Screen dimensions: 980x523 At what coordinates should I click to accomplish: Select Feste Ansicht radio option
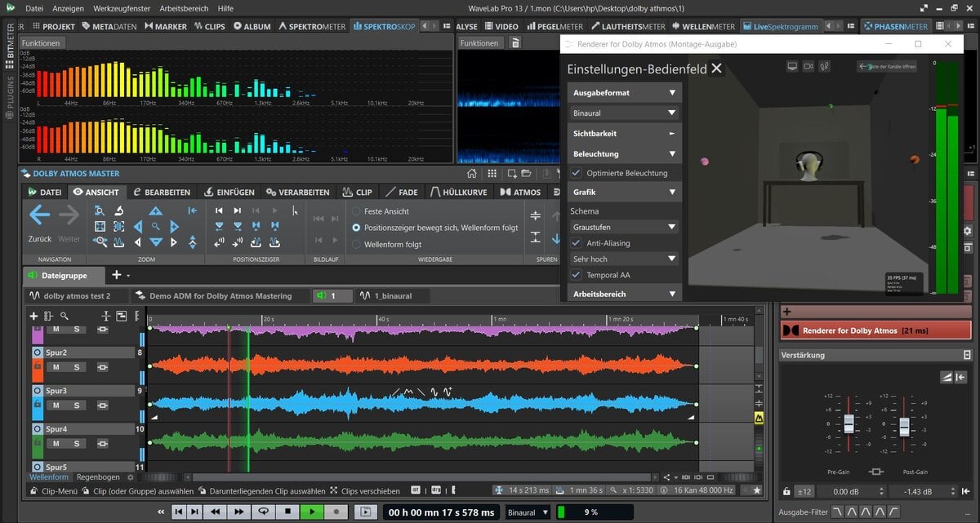coord(356,211)
